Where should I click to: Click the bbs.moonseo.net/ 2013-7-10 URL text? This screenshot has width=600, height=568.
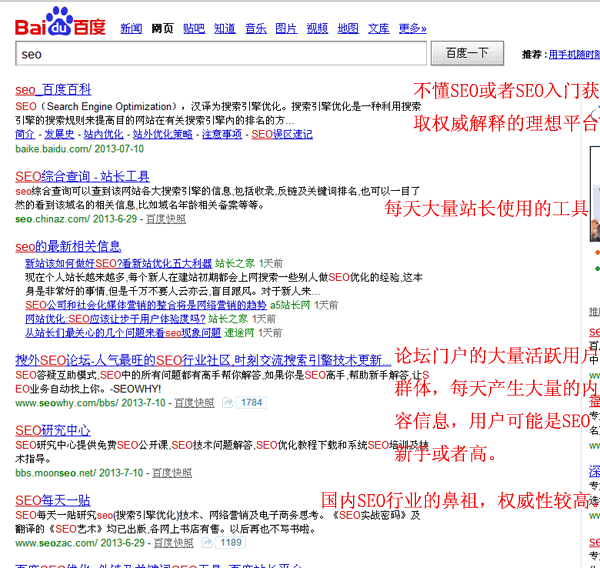point(79,473)
